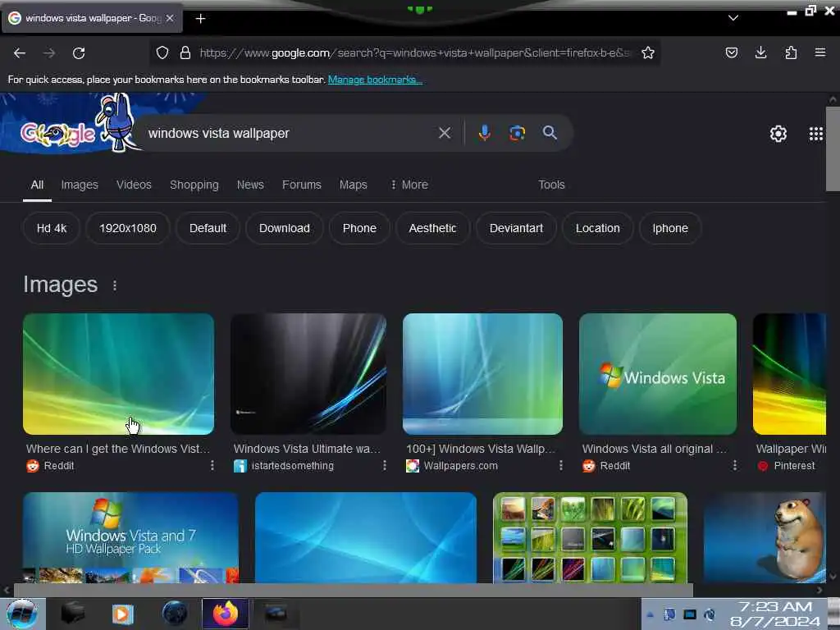Open the wallpaper grid collection thumbnail
Image resolution: width=840 pixels, height=630 pixels.
[590, 537]
